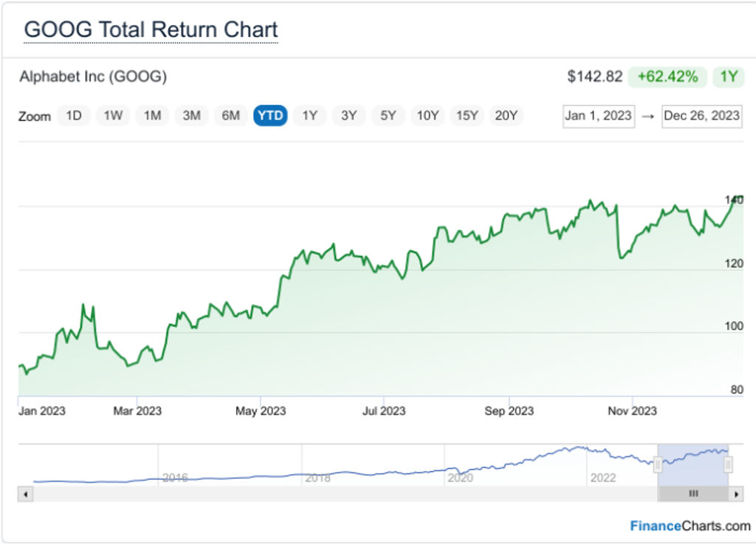Select the 1D zoom range
756x545 pixels.
point(74,116)
